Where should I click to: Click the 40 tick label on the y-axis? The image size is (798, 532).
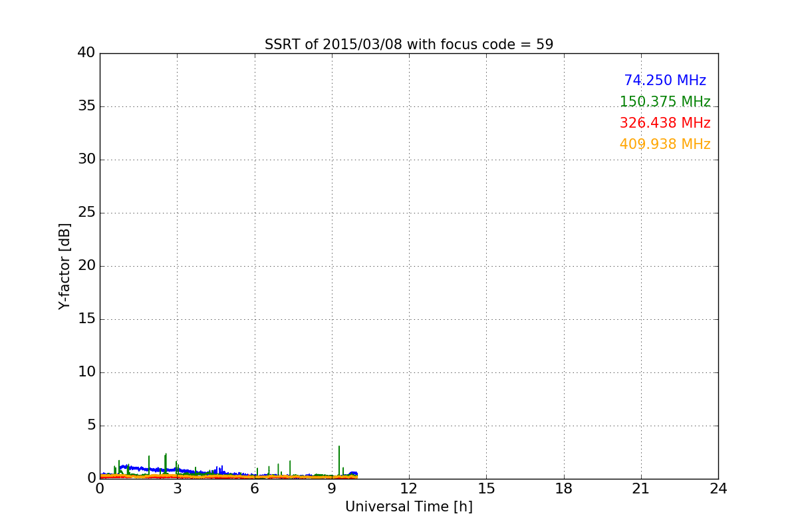pos(86,53)
